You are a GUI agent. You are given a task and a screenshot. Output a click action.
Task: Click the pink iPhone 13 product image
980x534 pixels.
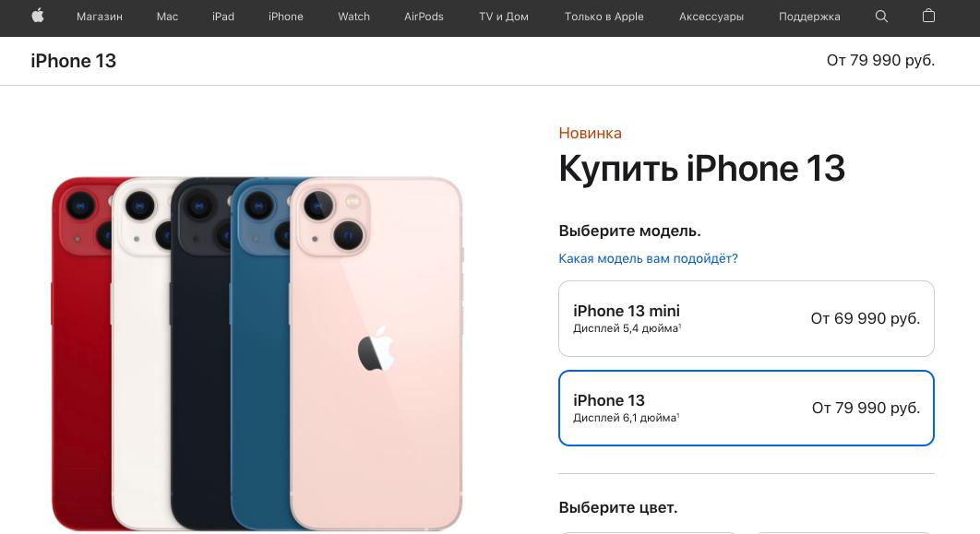[x=376, y=353]
